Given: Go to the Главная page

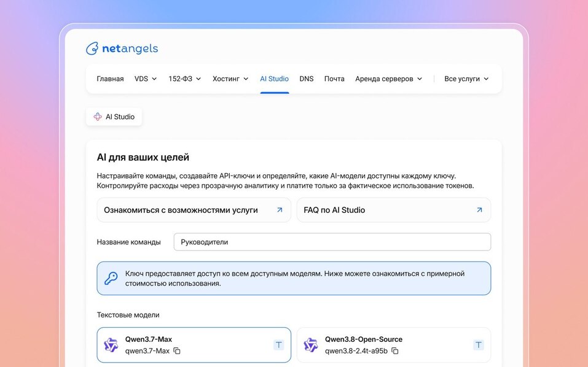Looking at the screenshot, I should (110, 79).
